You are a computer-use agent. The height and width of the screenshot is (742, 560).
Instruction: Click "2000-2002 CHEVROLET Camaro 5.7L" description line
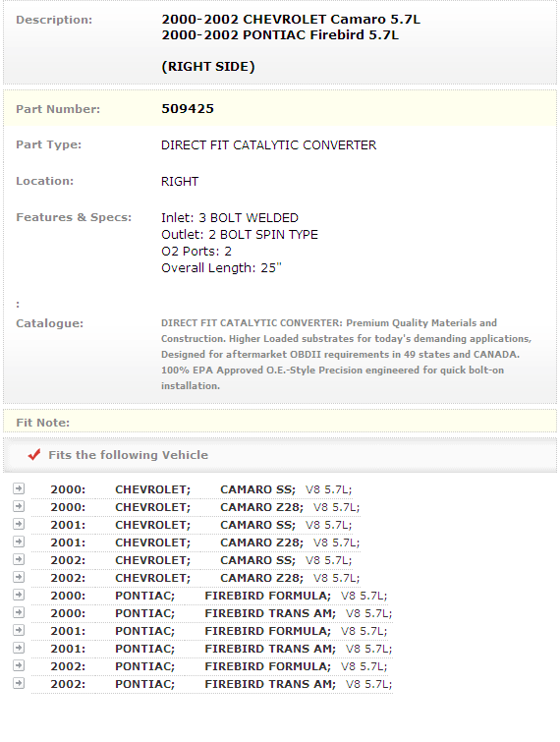click(291, 20)
